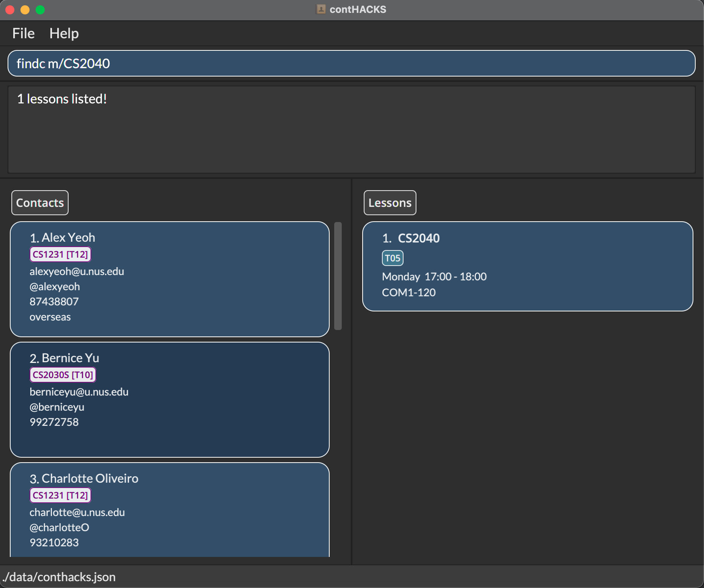The width and height of the screenshot is (704, 588).
Task: Click berniceyu@u.nus.edu email address
Action: click(79, 392)
